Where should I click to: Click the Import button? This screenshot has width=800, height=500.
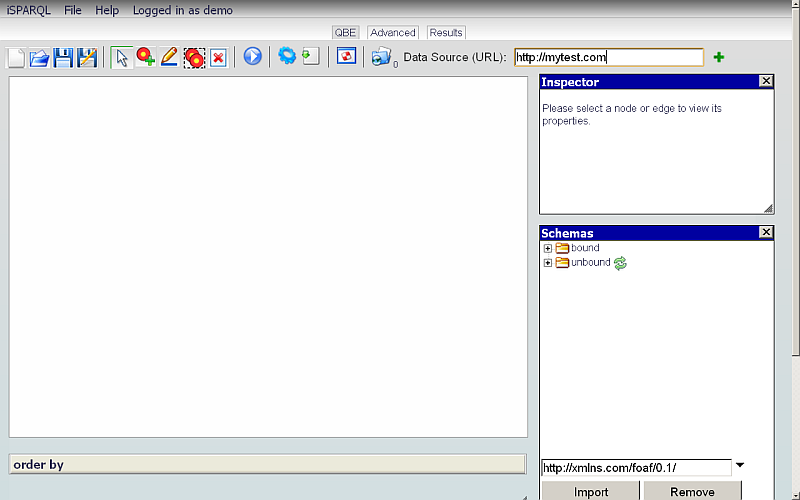[591, 491]
